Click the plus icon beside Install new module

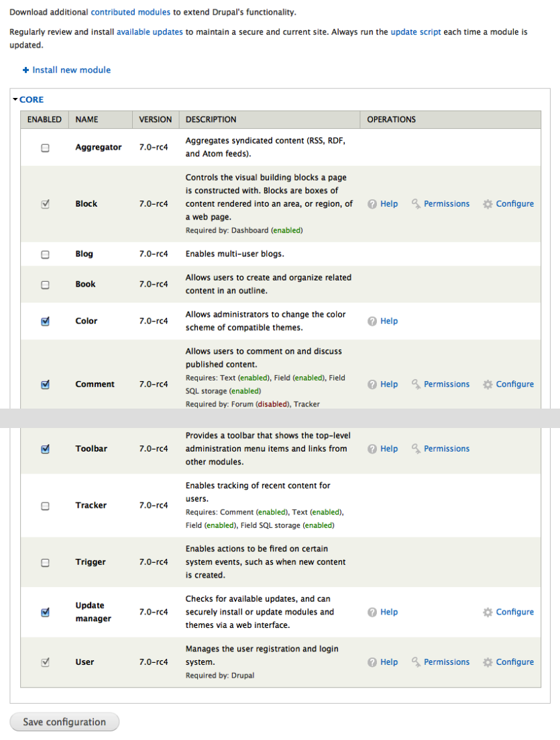(26, 70)
